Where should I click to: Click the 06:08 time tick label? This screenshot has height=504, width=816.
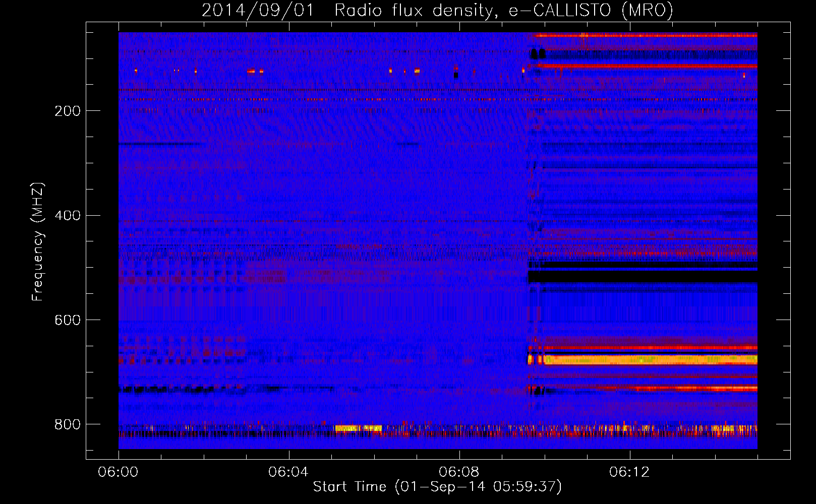459,472
